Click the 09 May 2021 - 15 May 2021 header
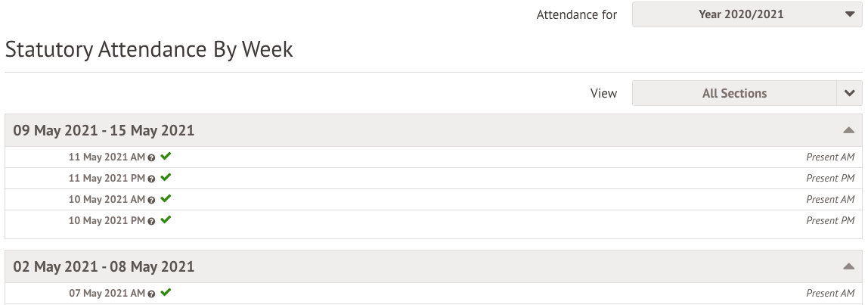Image resolution: width=868 pixels, height=305 pixels. [104, 130]
